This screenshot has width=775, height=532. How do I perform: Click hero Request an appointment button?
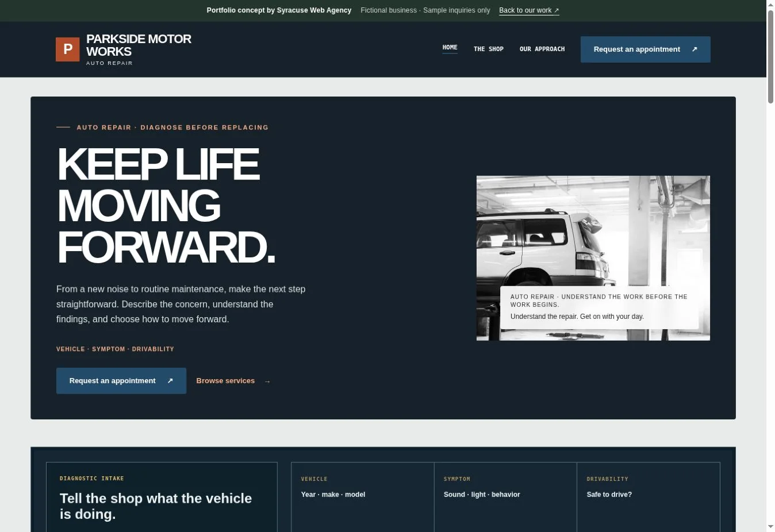121,381
